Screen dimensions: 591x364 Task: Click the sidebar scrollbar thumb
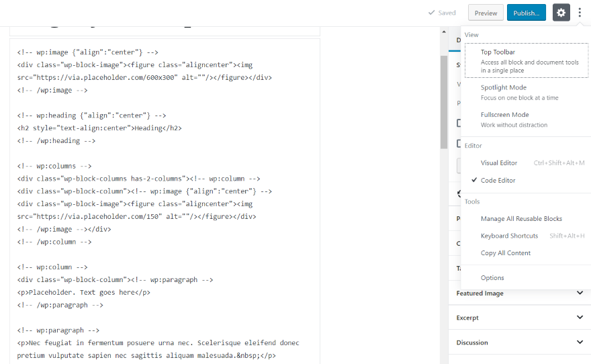444,102
